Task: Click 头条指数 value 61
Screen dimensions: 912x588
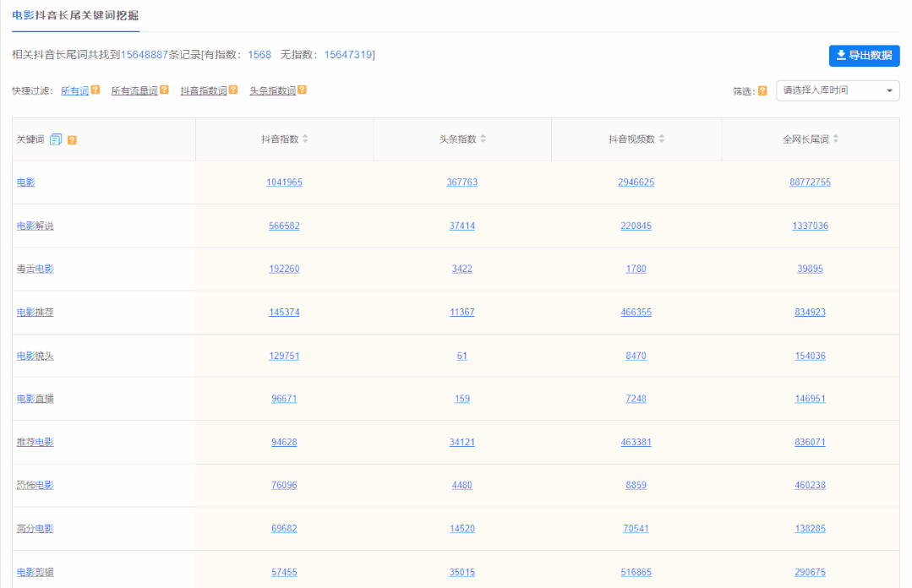Action: pos(461,356)
